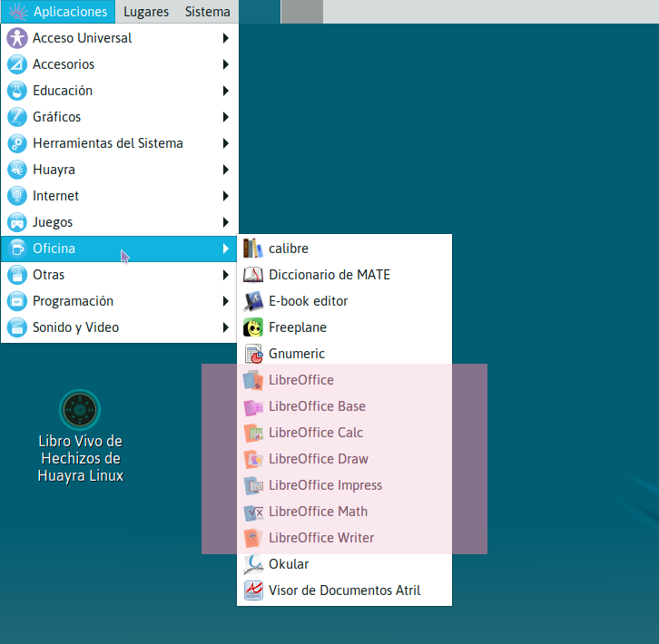
Task: Click the Gráficos pen icon
Action: (x=17, y=117)
